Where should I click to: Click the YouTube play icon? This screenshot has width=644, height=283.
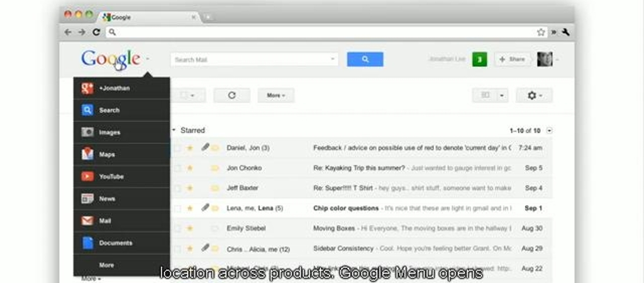[x=87, y=177]
